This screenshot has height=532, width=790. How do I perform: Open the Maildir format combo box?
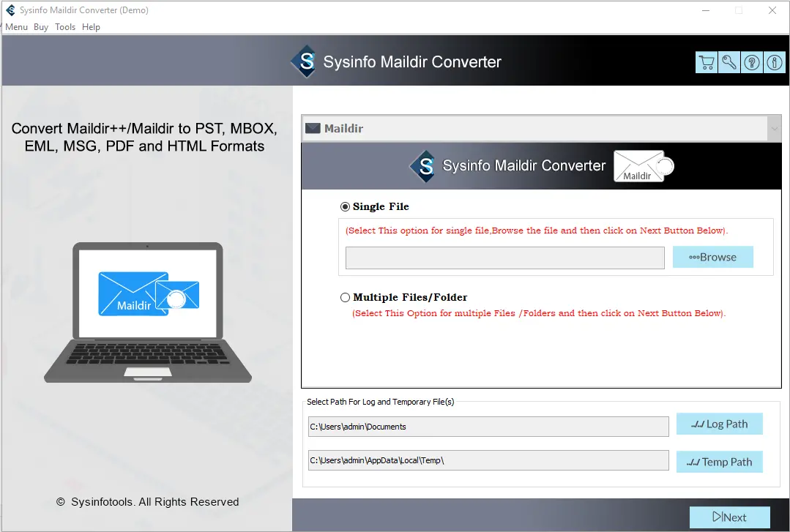coord(541,129)
